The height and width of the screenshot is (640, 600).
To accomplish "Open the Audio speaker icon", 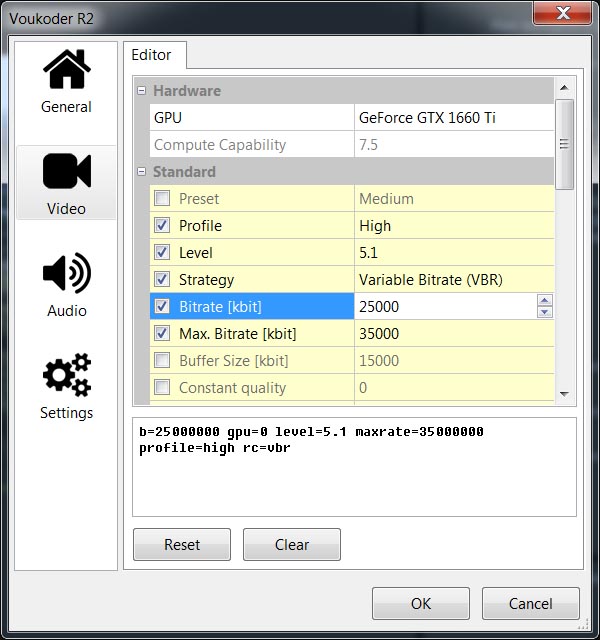I will coord(67,273).
